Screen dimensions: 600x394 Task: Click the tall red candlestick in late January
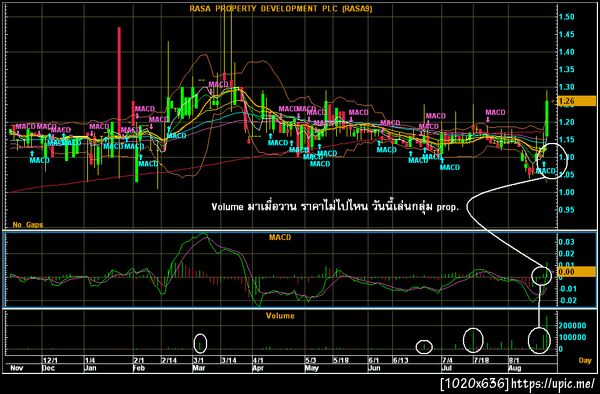coord(119,80)
